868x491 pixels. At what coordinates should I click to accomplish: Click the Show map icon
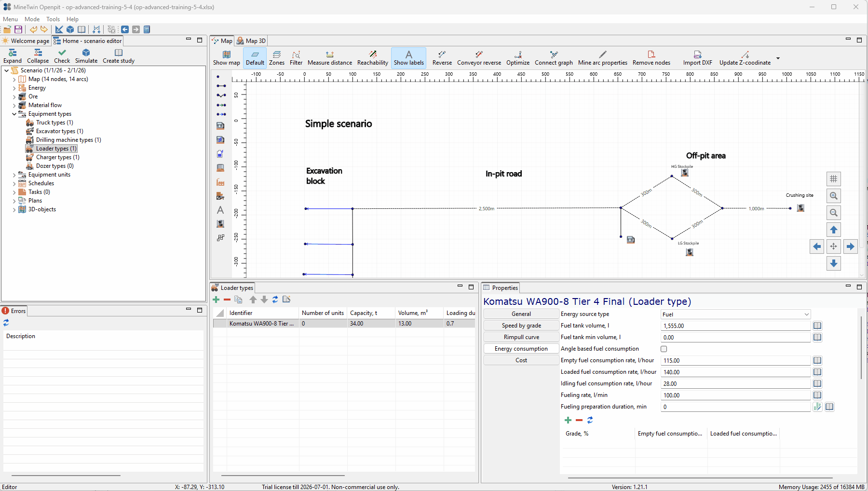pos(227,58)
